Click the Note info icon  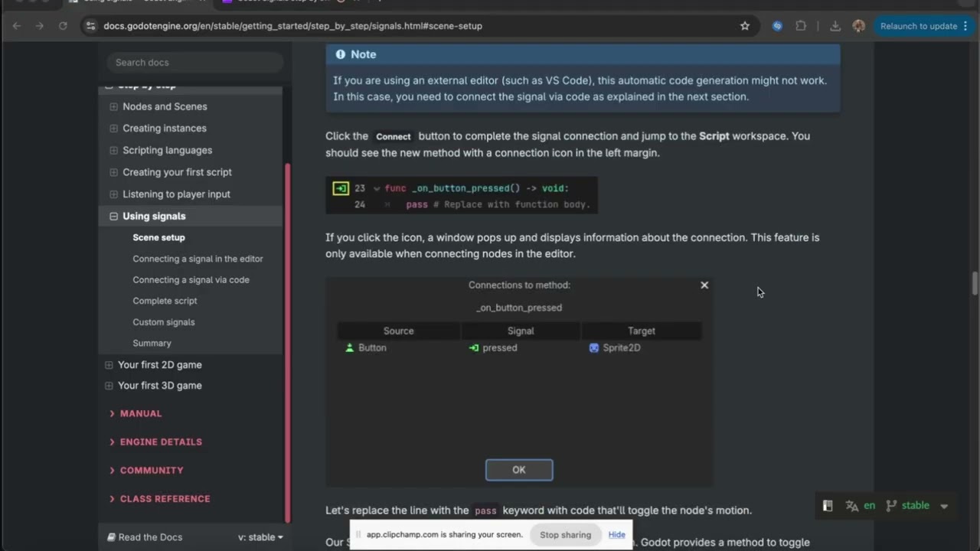point(340,54)
